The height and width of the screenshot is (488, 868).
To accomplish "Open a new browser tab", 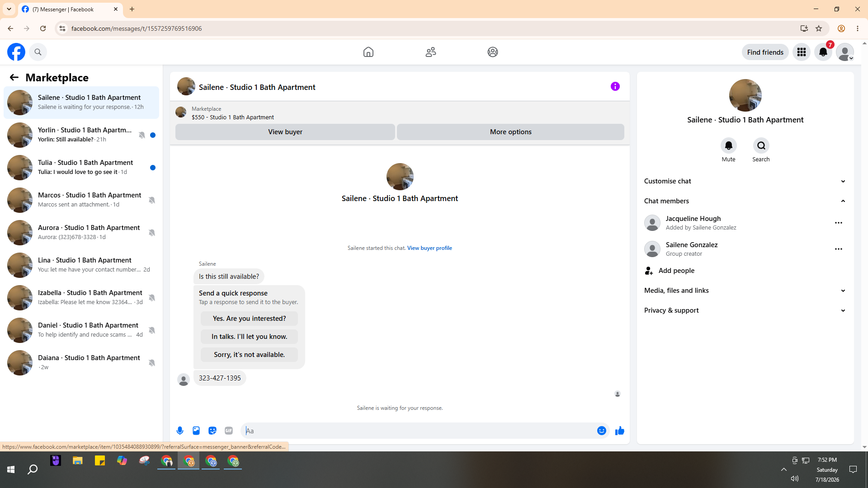I will click(132, 9).
